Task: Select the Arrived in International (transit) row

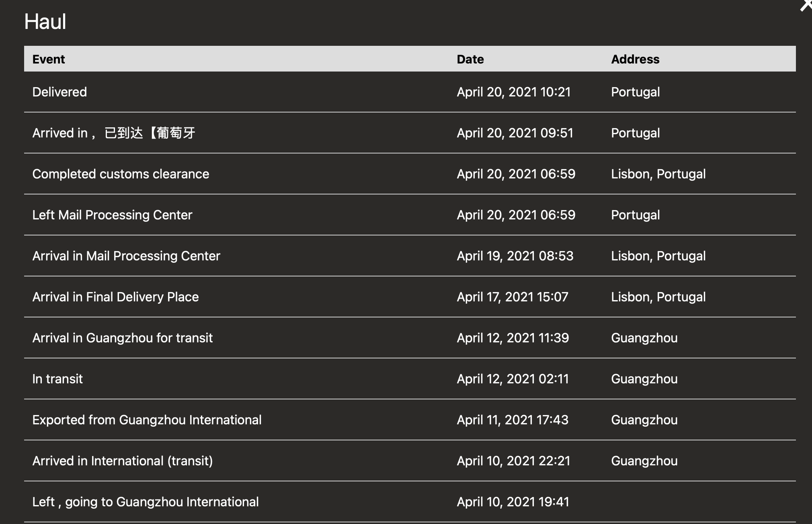Action: point(123,461)
